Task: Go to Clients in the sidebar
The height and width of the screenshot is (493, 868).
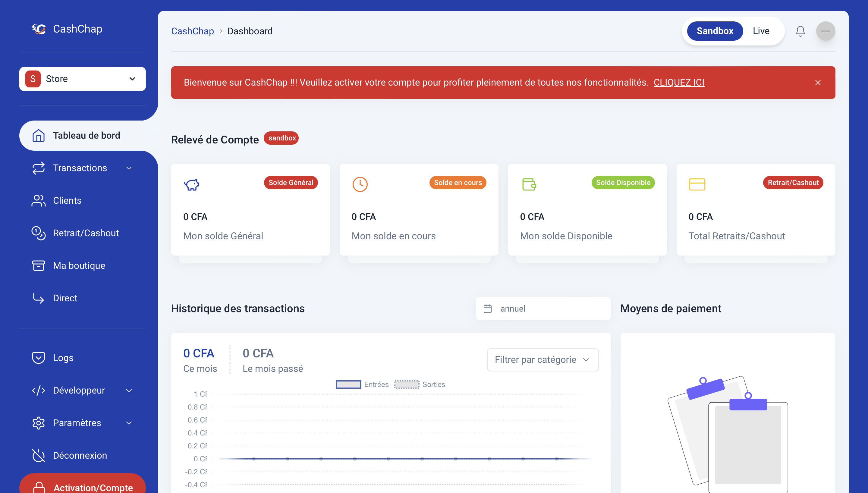Action: [67, 200]
